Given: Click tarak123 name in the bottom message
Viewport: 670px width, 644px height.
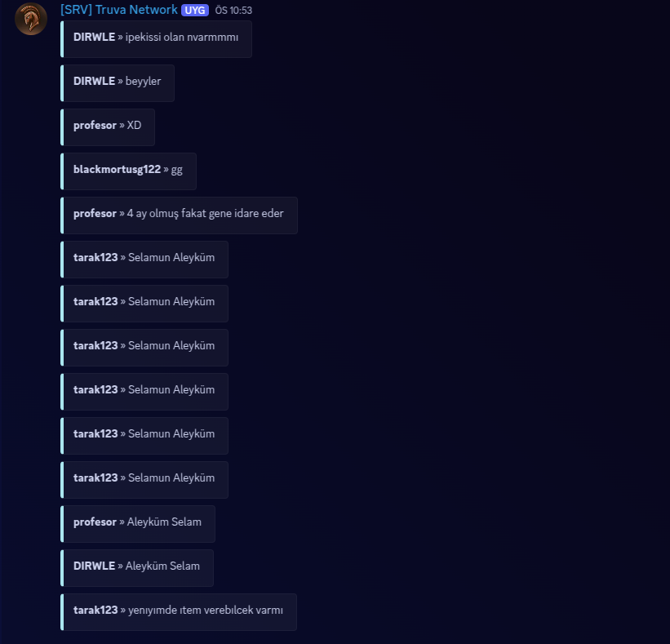Looking at the screenshot, I should point(95,611).
